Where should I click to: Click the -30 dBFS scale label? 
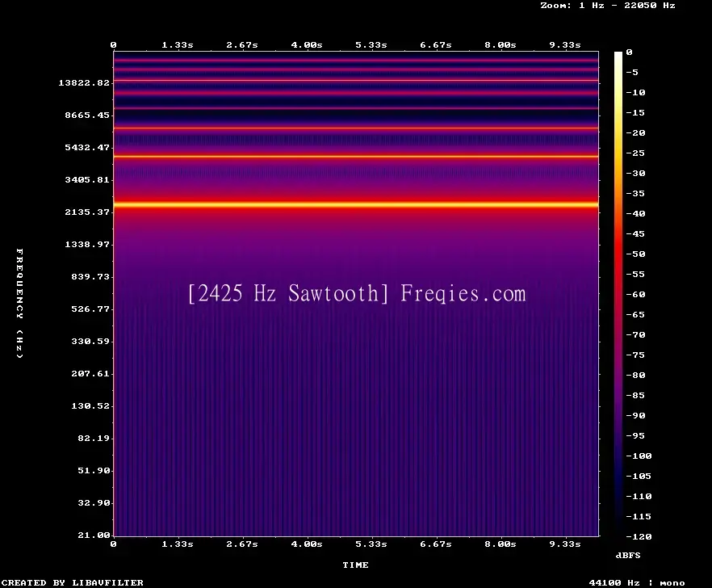(635, 173)
